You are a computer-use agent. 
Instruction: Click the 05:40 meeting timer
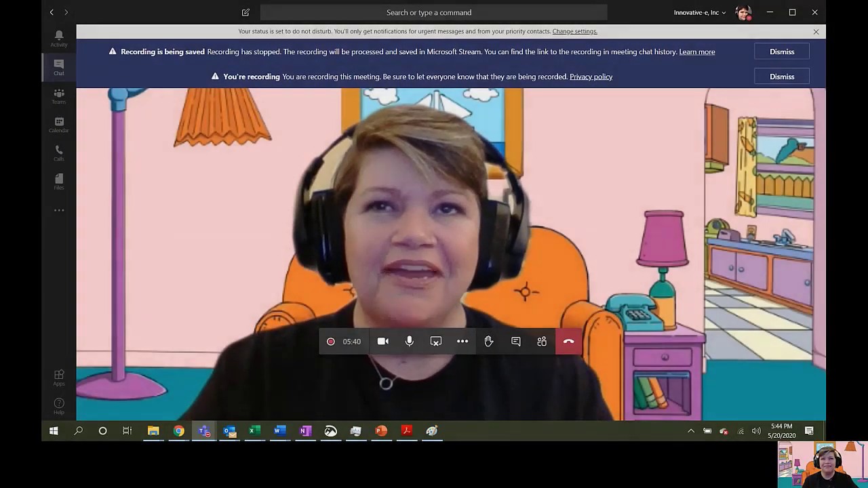coord(352,342)
